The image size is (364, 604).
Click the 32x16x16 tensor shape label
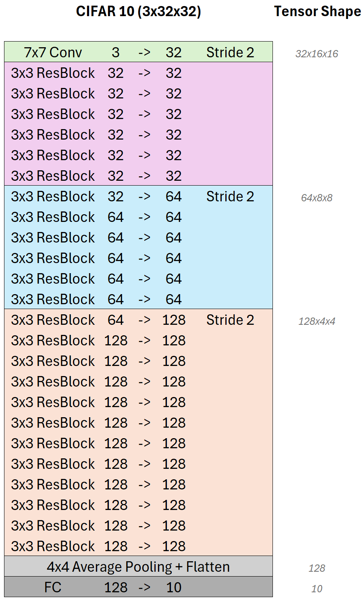tap(317, 54)
